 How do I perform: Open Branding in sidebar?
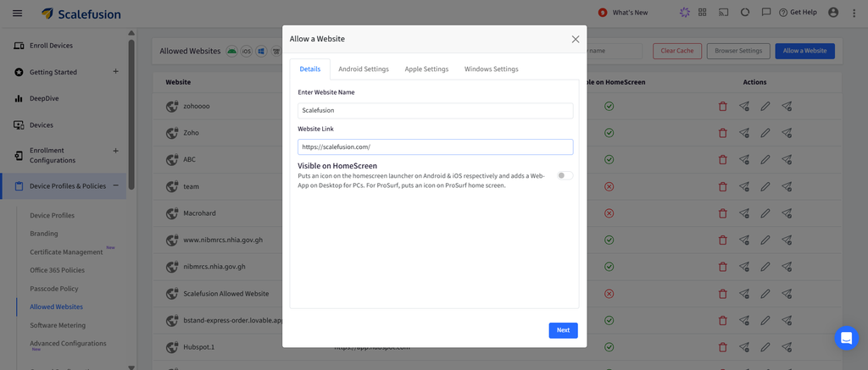click(44, 234)
